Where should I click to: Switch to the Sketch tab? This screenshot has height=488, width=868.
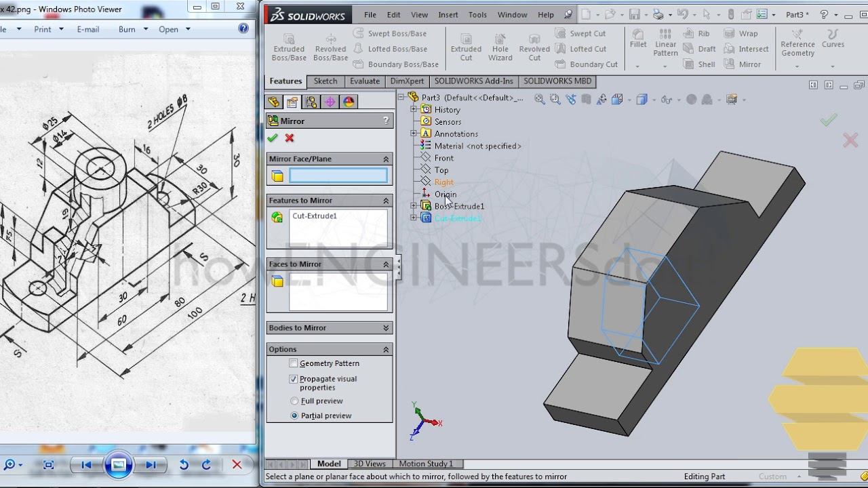325,81
